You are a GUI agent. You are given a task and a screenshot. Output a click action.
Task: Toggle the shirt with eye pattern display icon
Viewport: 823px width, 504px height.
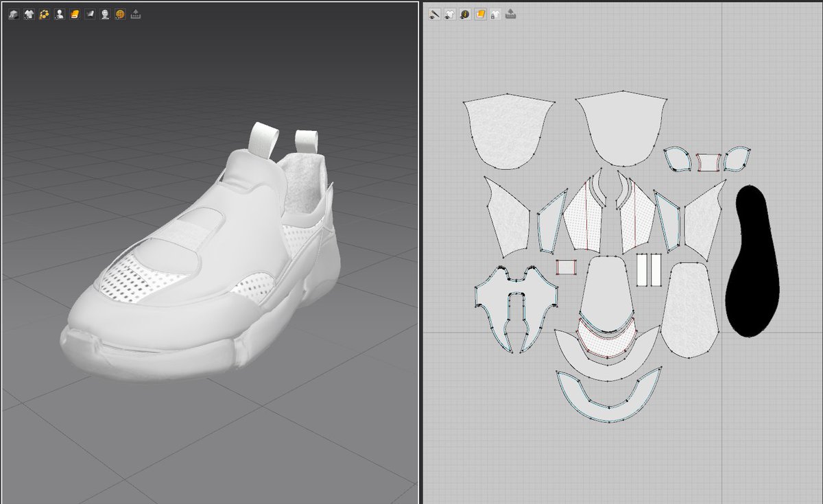449,14
